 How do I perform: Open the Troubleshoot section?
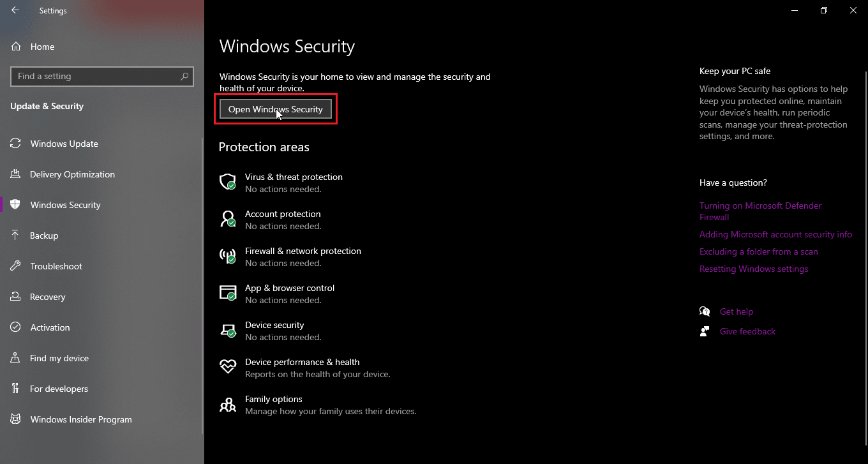click(57, 266)
